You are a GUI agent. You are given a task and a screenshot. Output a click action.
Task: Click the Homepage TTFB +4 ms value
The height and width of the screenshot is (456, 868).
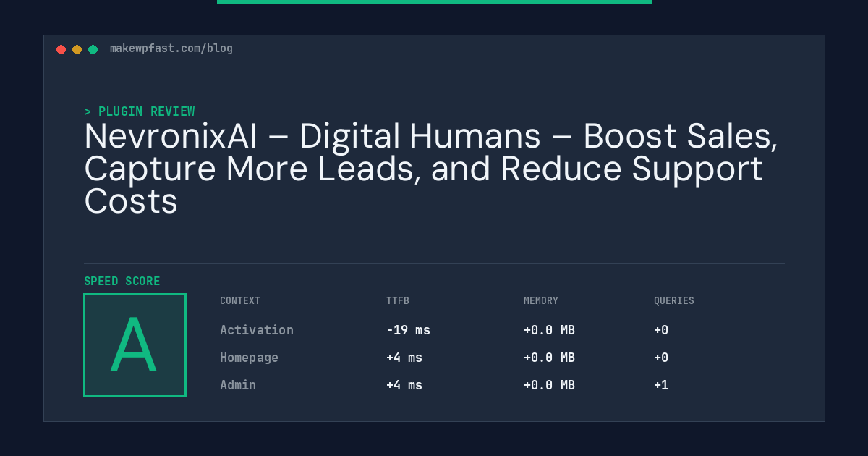tap(404, 358)
